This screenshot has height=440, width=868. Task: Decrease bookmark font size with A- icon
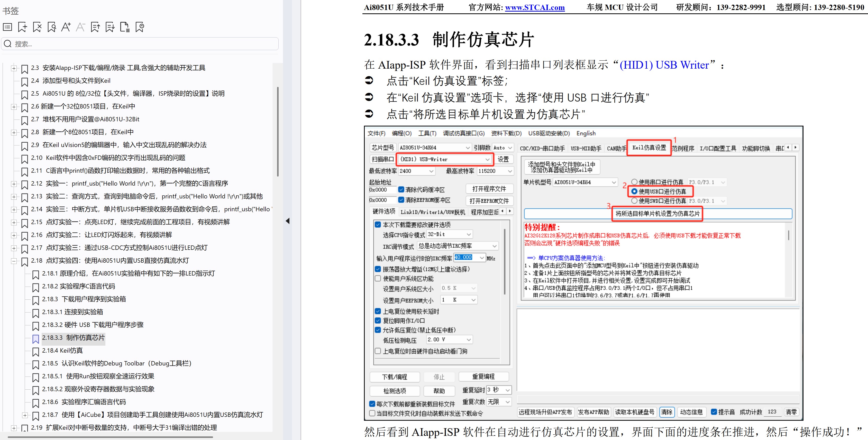pyautogui.click(x=80, y=27)
